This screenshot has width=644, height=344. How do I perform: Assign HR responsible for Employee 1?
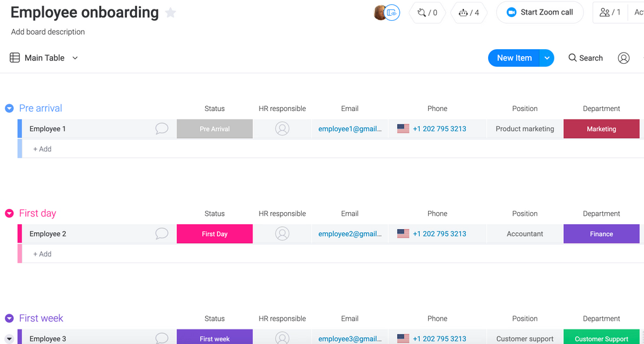[x=282, y=129]
